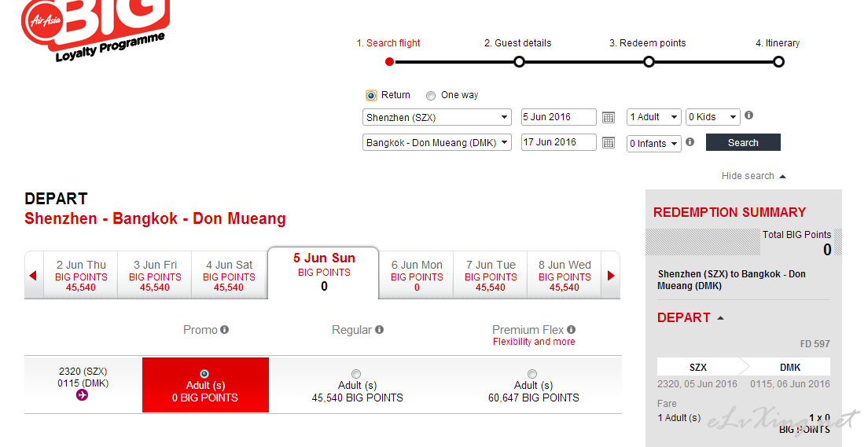
Task: Click the info icon next to Infants
Action: (x=690, y=141)
